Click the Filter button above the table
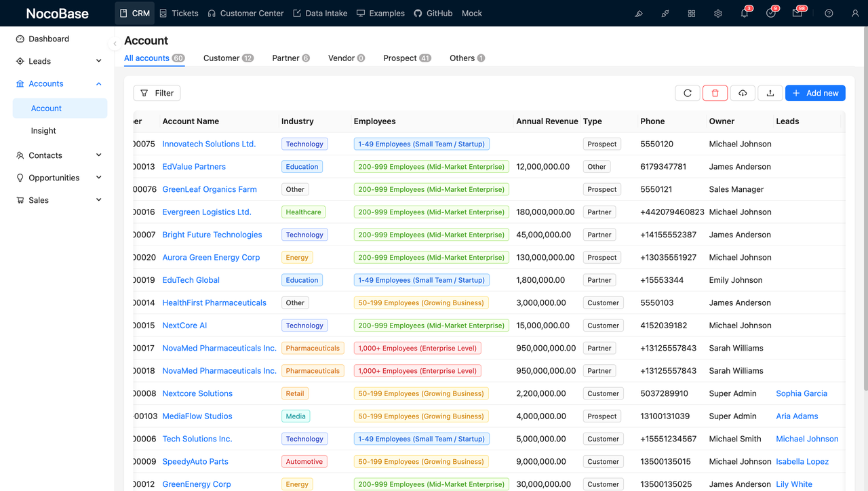 tap(157, 93)
